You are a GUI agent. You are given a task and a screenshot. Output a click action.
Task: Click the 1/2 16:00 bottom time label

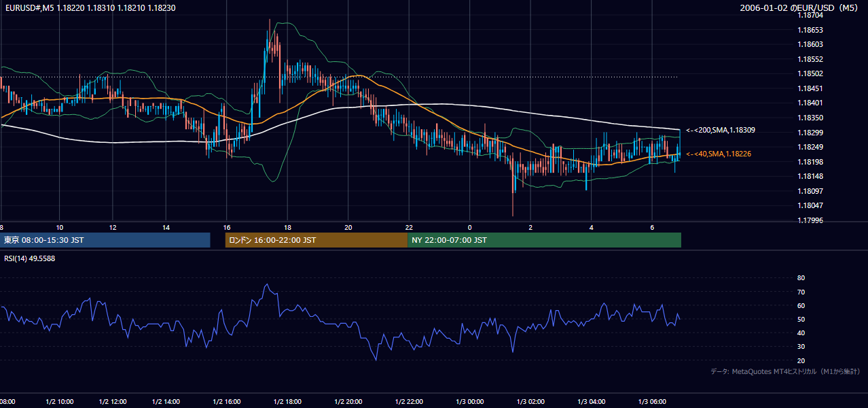(227, 401)
